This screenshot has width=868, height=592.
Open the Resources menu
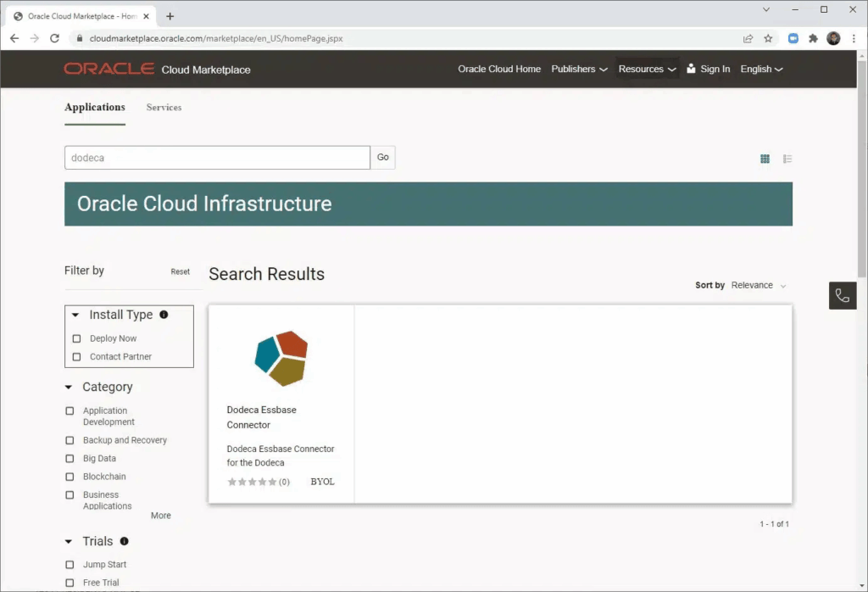tap(647, 70)
